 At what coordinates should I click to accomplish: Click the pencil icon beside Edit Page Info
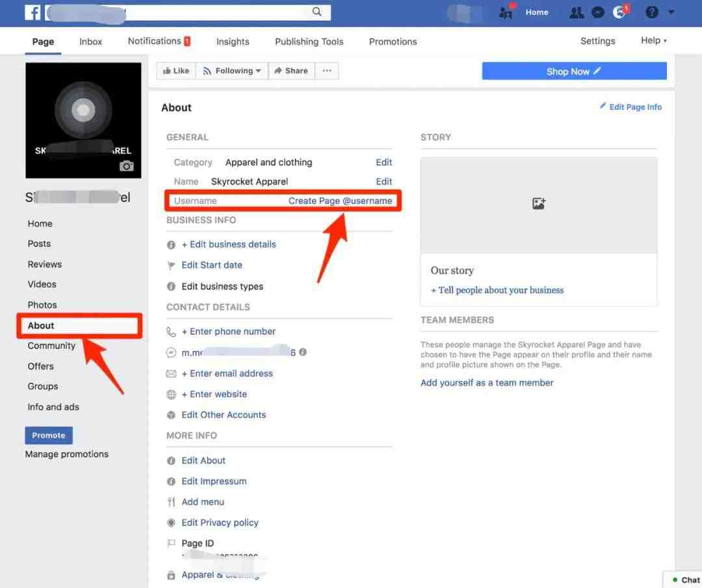click(x=603, y=106)
